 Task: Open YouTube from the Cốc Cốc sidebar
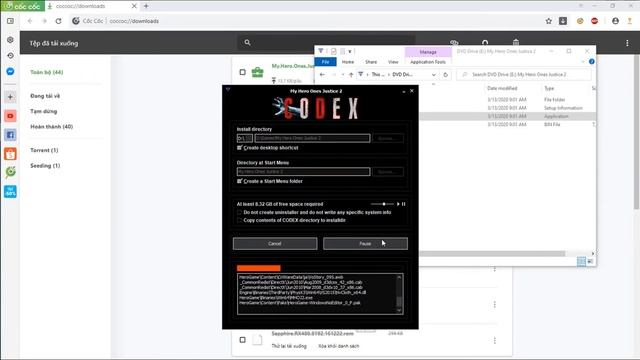(11, 116)
